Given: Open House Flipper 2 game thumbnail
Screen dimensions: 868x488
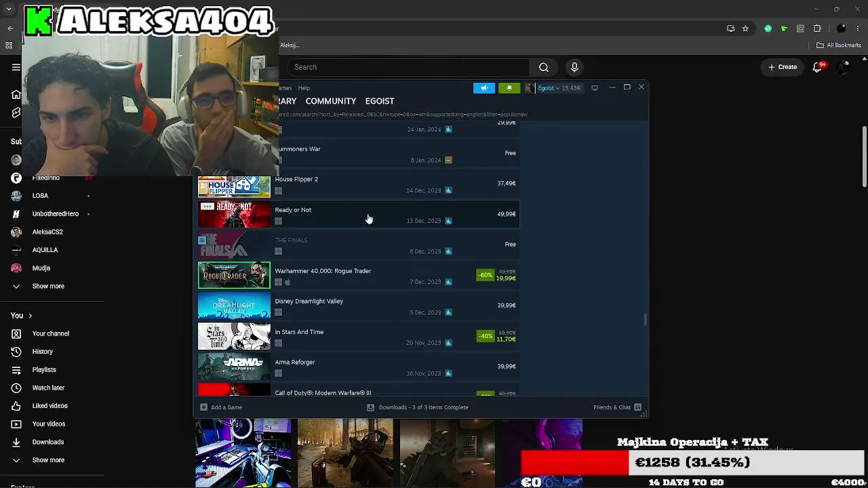Looking at the screenshot, I should (234, 186).
